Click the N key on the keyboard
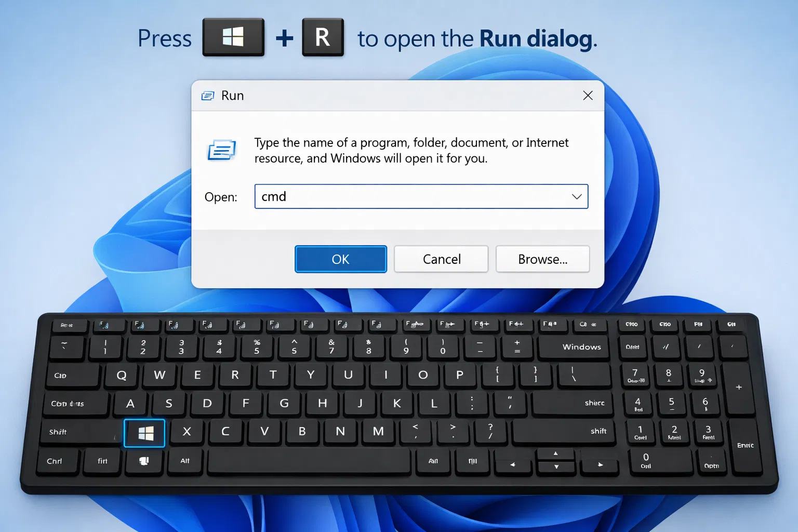 pyautogui.click(x=340, y=432)
